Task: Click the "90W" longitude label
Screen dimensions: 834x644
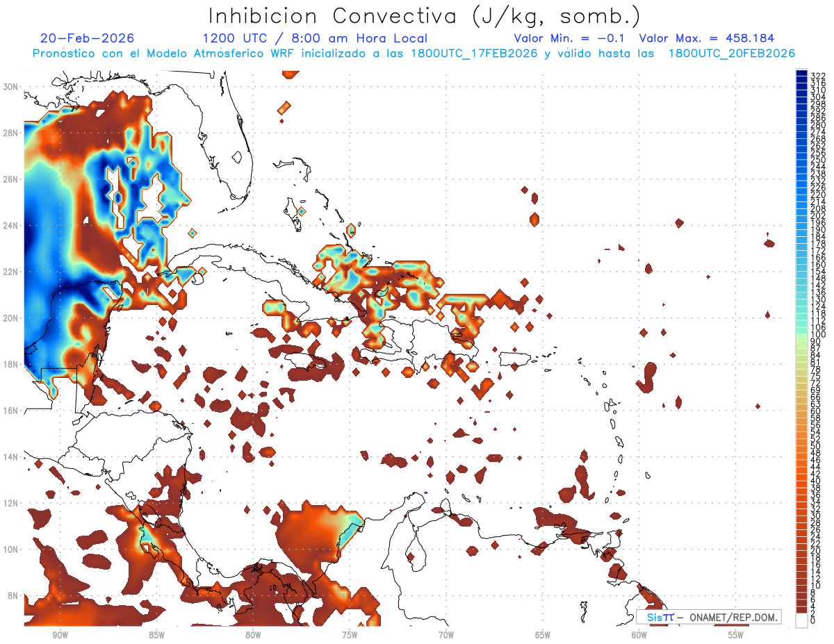Action: click(60, 635)
